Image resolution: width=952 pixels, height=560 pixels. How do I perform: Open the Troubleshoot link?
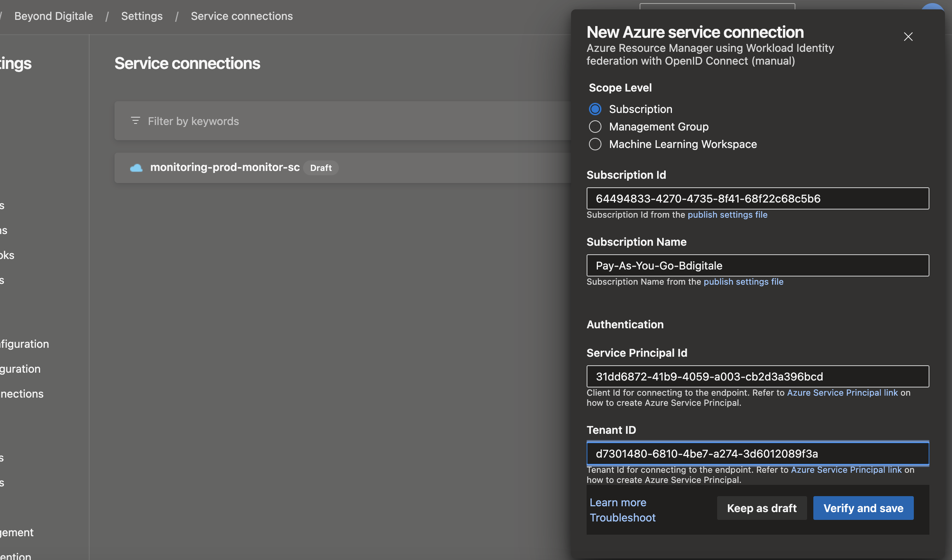point(622,518)
